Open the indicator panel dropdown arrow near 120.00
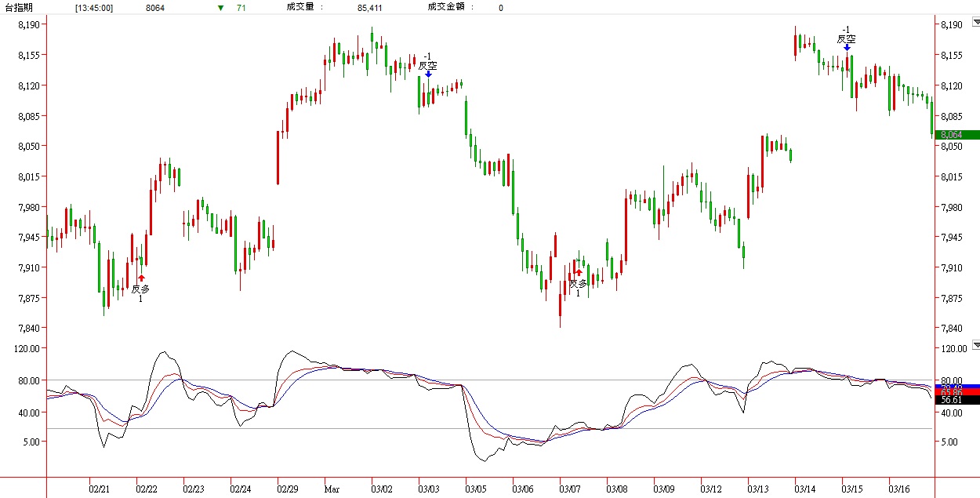This screenshot has height=498, width=980. 975,345
